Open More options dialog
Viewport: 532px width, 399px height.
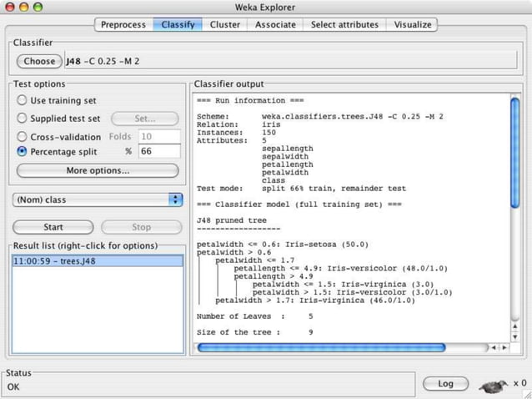pyautogui.click(x=98, y=170)
